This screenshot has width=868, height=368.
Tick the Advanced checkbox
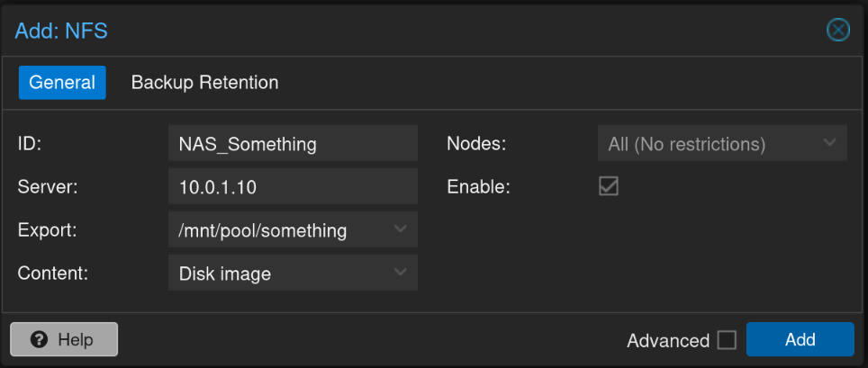click(727, 340)
